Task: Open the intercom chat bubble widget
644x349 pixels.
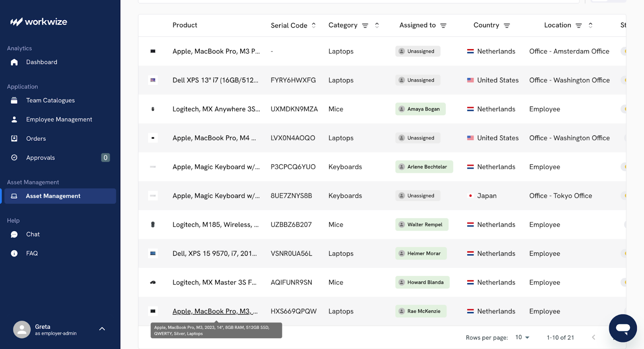Action: tap(622, 328)
